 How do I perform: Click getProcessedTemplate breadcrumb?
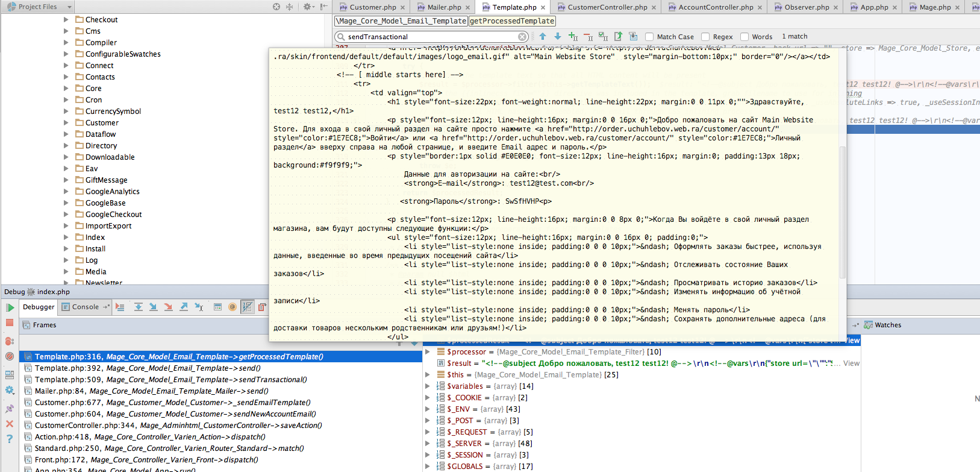click(512, 21)
